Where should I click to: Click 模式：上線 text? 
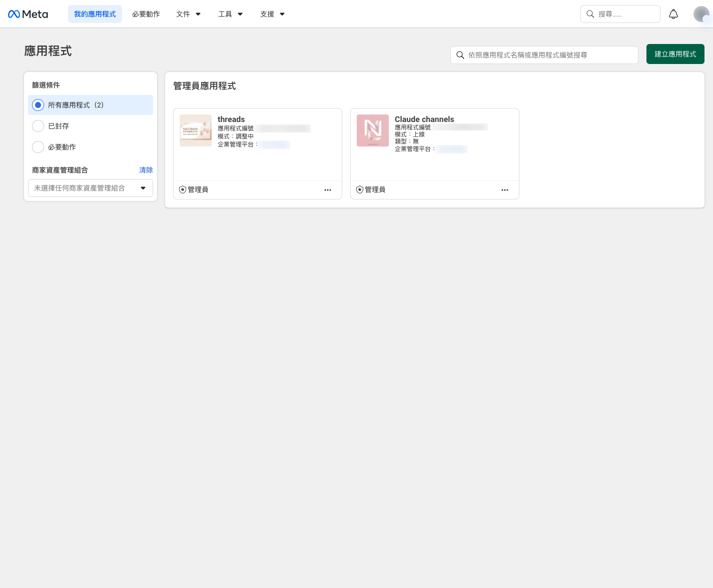tap(410, 134)
